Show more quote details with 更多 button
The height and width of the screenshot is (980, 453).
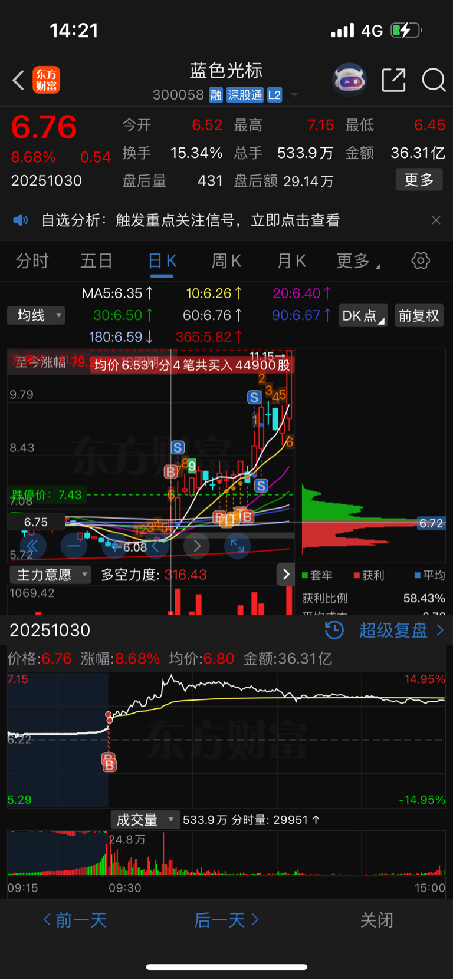[419, 180]
